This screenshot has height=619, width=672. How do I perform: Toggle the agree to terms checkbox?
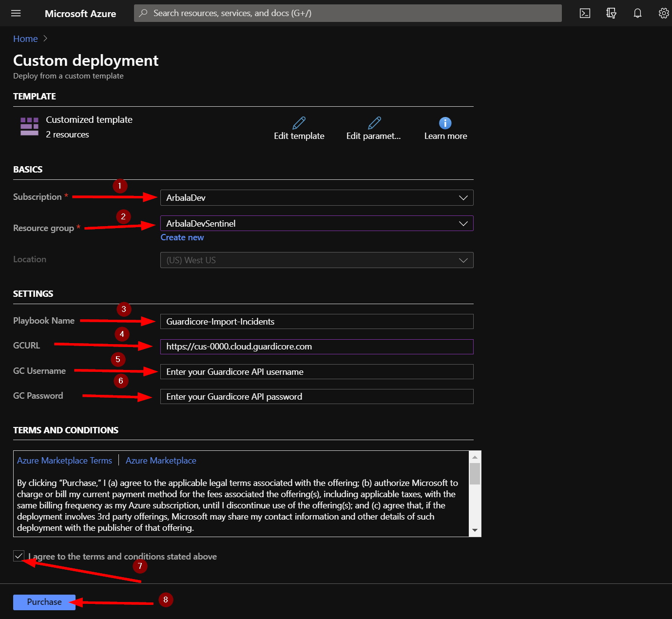pyautogui.click(x=19, y=556)
